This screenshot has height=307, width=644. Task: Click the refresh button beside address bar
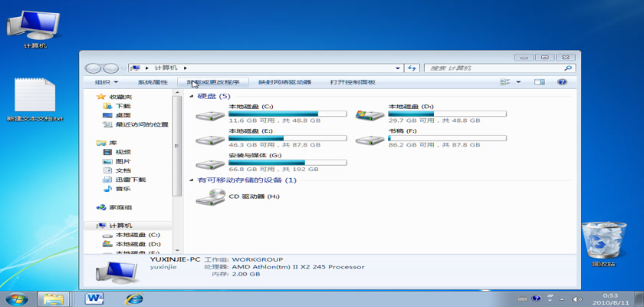coord(412,68)
